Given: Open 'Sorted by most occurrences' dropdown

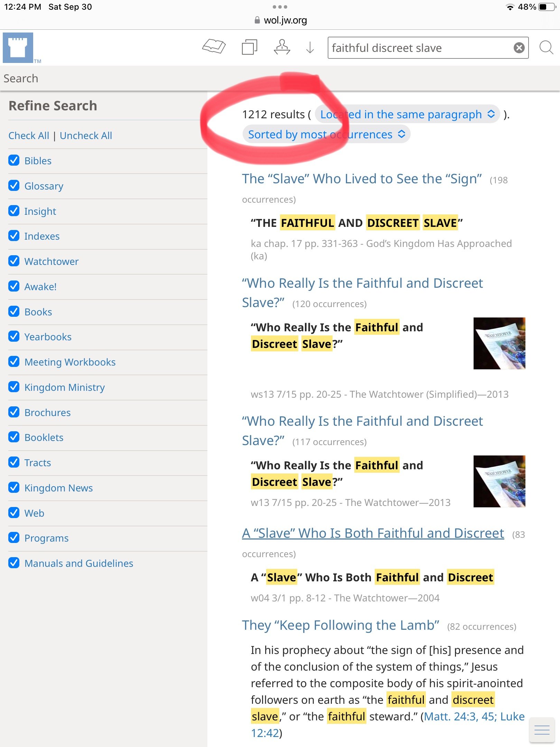Looking at the screenshot, I should 326,134.
